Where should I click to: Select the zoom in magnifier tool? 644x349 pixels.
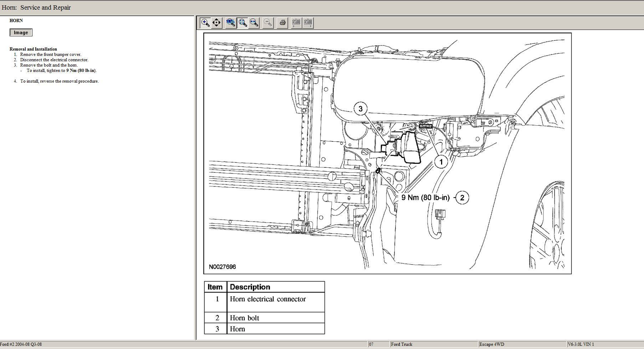pos(205,23)
